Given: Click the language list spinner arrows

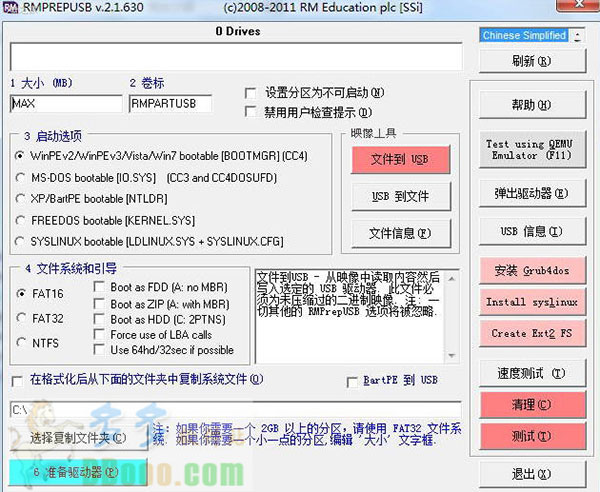Looking at the screenshot, I should pos(577,36).
